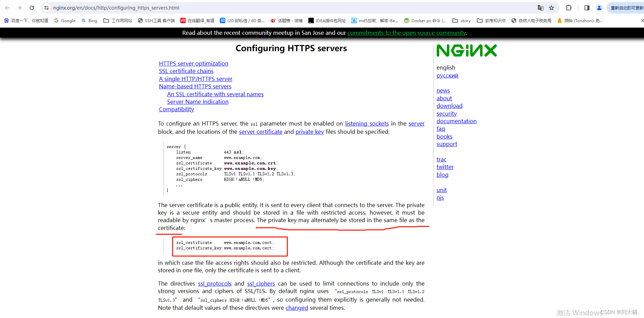644x318 pixels.
Task: View site information icon in address bar
Action: [46, 8]
